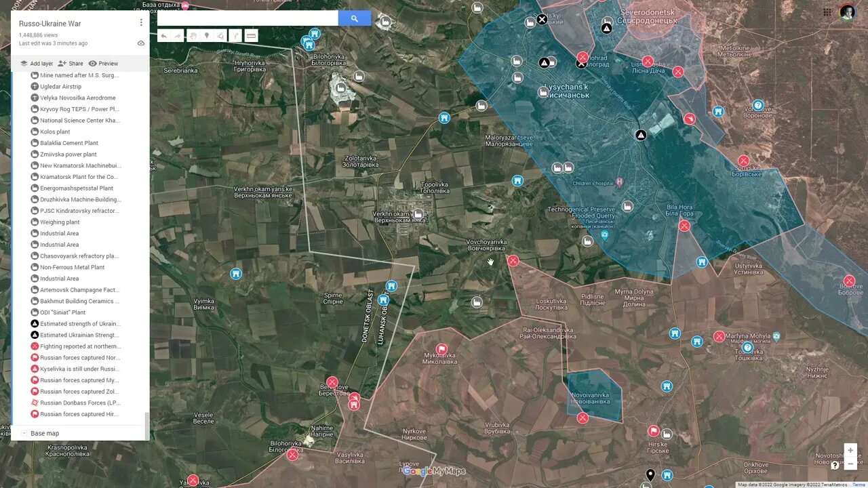This screenshot has height=488, width=868.
Task: Click the red battle marker at Boryvs'ke
Action: 743,161
